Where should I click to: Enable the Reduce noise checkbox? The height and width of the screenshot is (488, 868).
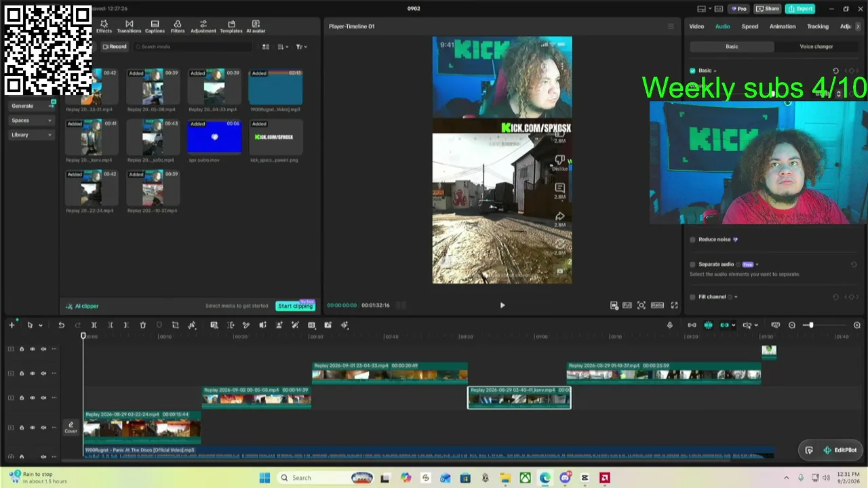pyautogui.click(x=692, y=239)
